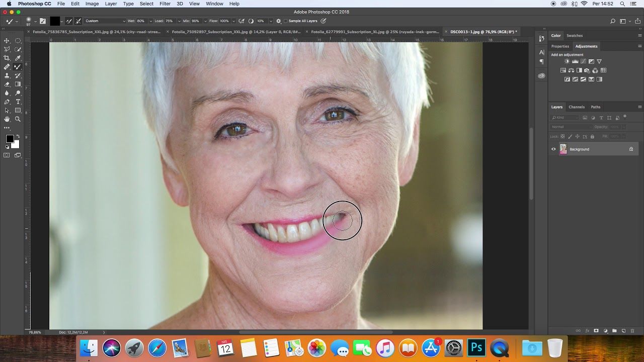Select the Crop tool
644x362 pixels.
(x=7, y=58)
